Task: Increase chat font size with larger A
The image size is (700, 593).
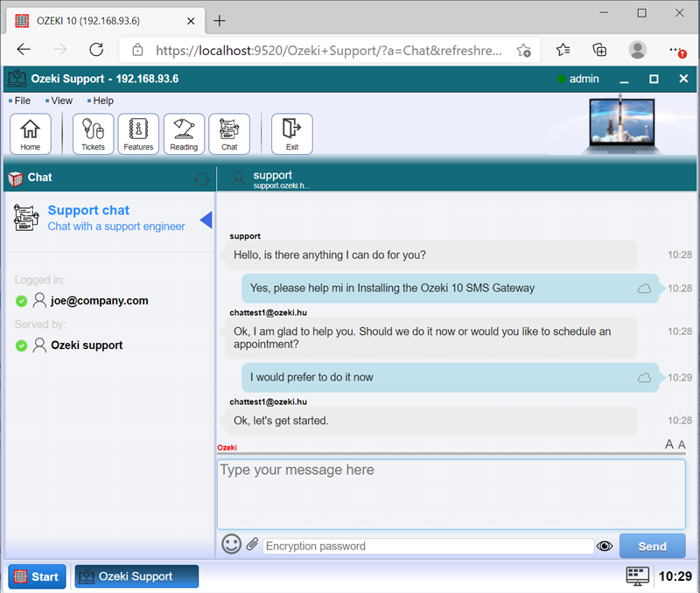Action: pyautogui.click(x=669, y=445)
